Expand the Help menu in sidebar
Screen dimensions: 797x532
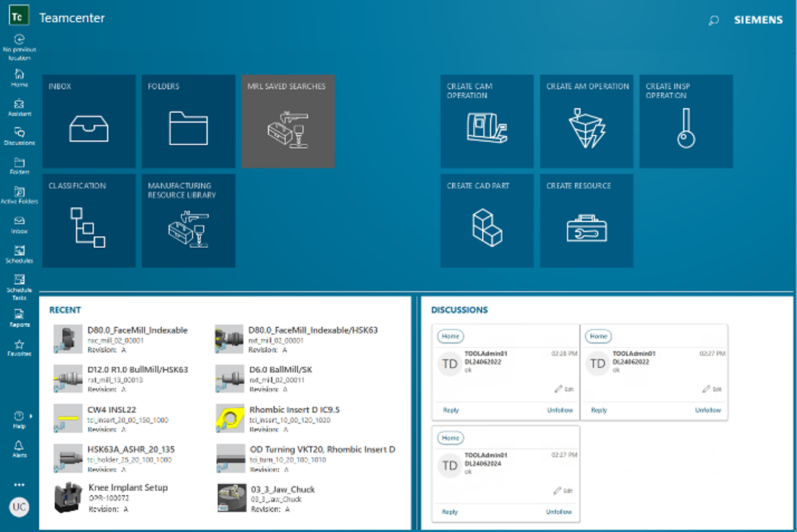tap(19, 419)
